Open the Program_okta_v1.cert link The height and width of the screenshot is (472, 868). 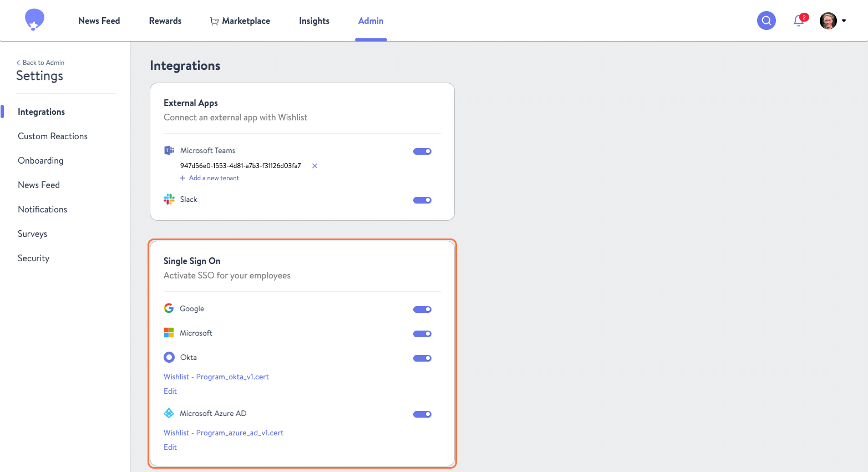click(216, 377)
